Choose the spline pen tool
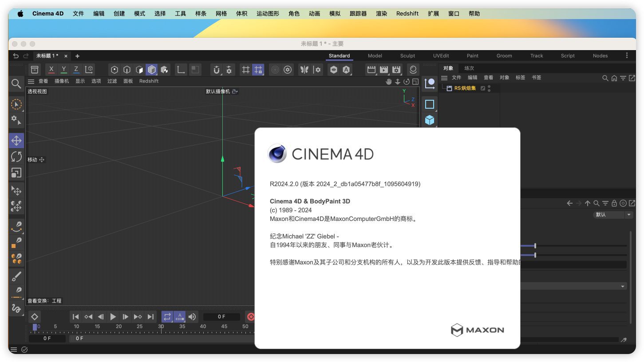 click(x=16, y=226)
